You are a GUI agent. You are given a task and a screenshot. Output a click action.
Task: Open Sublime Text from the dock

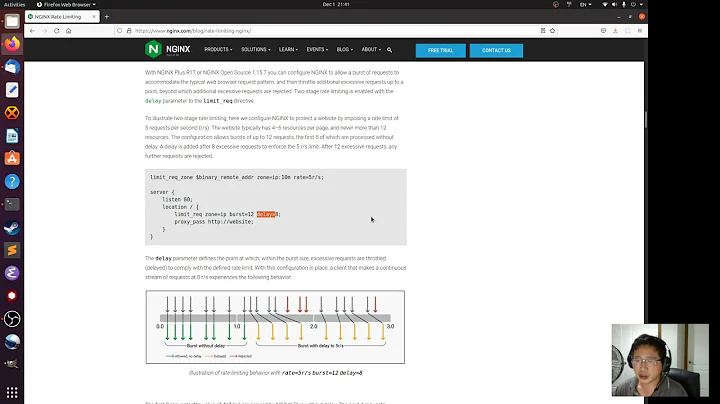12,250
